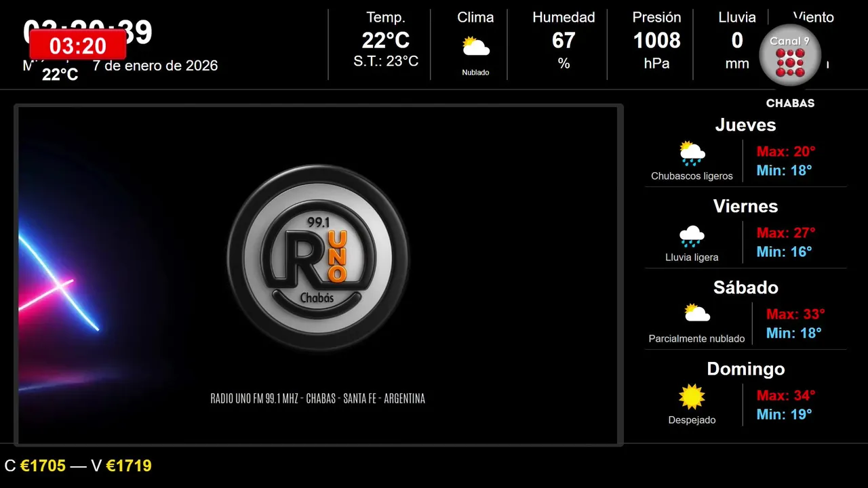The image size is (868, 488).
Task: Click the Domingo day heading
Action: tap(745, 369)
